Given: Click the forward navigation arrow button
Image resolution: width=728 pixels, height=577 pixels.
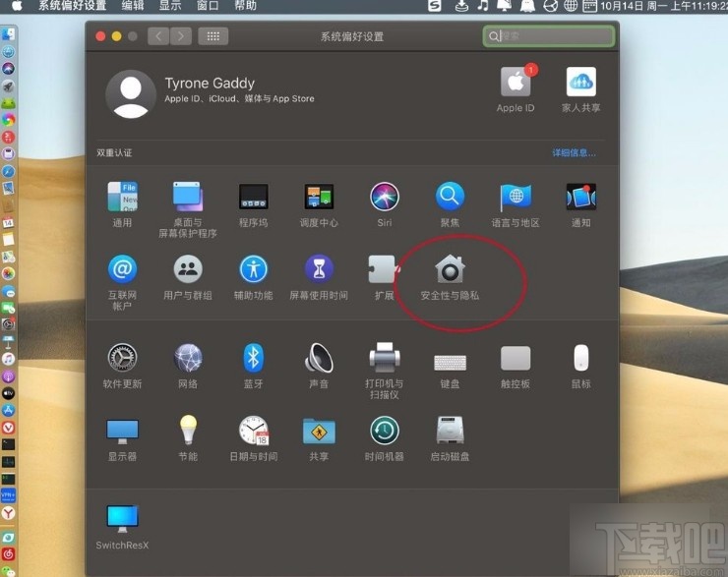Looking at the screenshot, I should pos(181,36).
